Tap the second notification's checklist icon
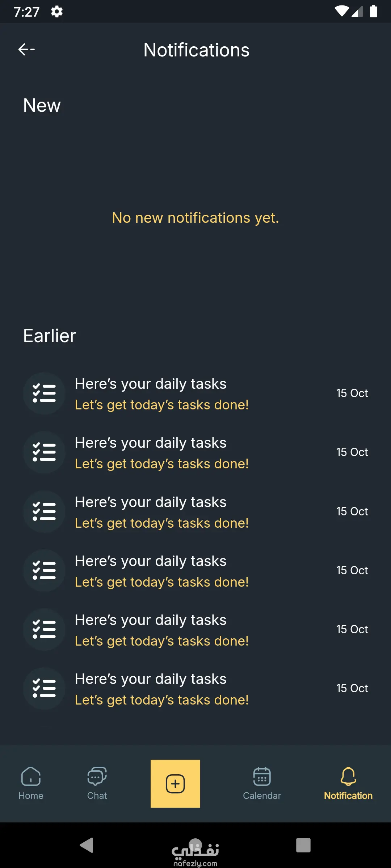 point(44,452)
